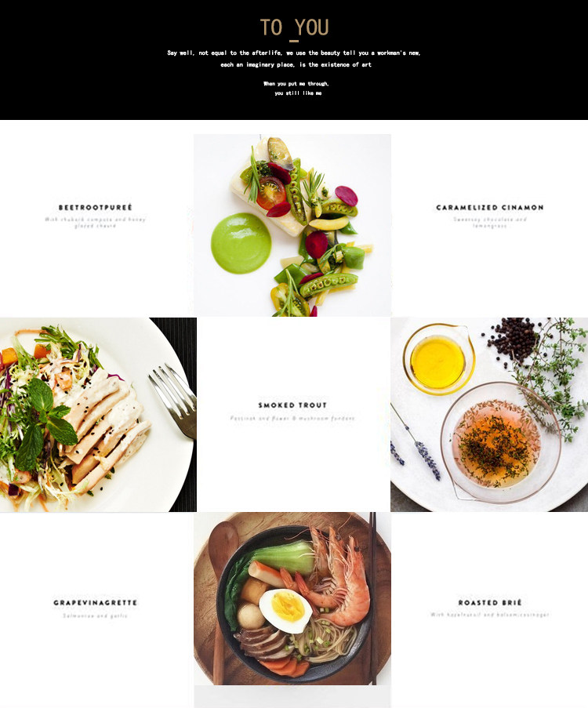588x708 pixels.
Task: Click the rhubarb compote description under Beetrootpuree
Action: click(x=96, y=222)
